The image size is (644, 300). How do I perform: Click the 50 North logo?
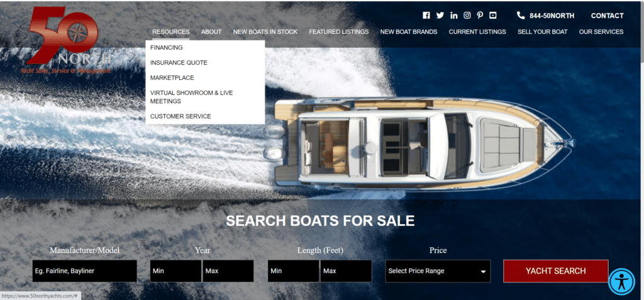[65, 41]
